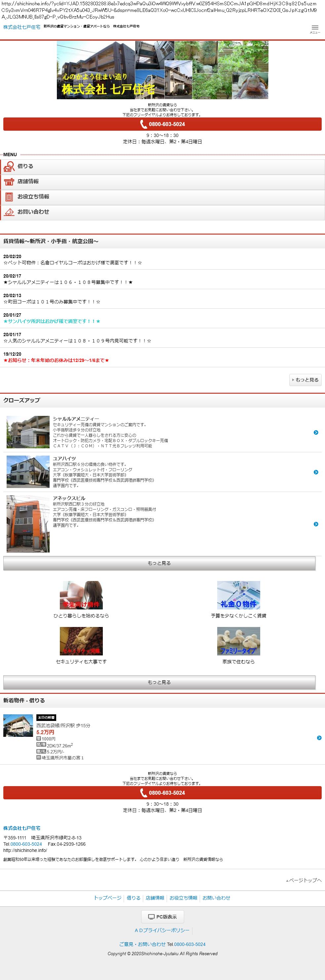The width and height of the screenshot is (325, 980).
Task: Open footer link 店舗情報
Action: (x=155, y=898)
